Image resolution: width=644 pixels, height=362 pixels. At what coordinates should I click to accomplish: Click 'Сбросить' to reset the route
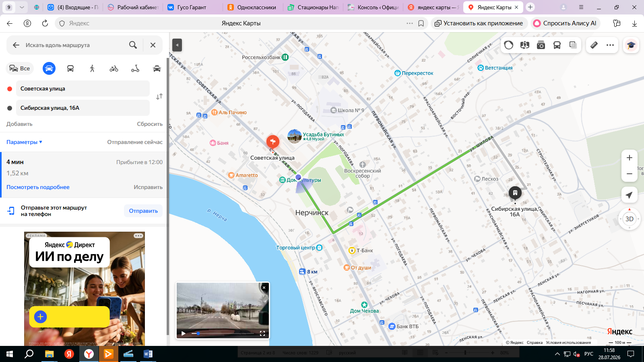click(150, 124)
